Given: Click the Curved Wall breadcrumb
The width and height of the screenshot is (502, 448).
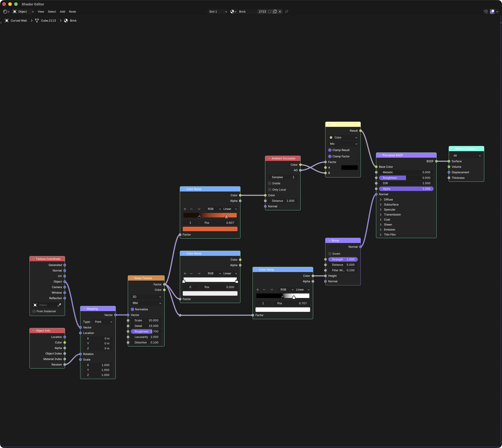Looking at the screenshot, I should [19, 21].
